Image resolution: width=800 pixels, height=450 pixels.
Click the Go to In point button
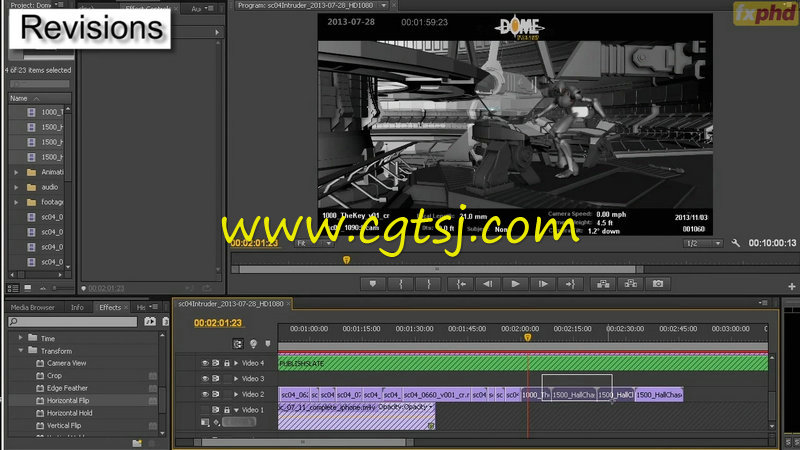(x=461, y=284)
